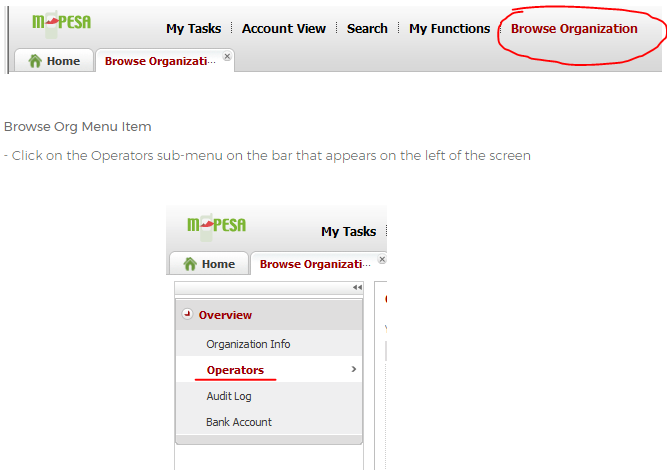Click the green home icon on the top Home tab
667x475 pixels.
[35, 61]
